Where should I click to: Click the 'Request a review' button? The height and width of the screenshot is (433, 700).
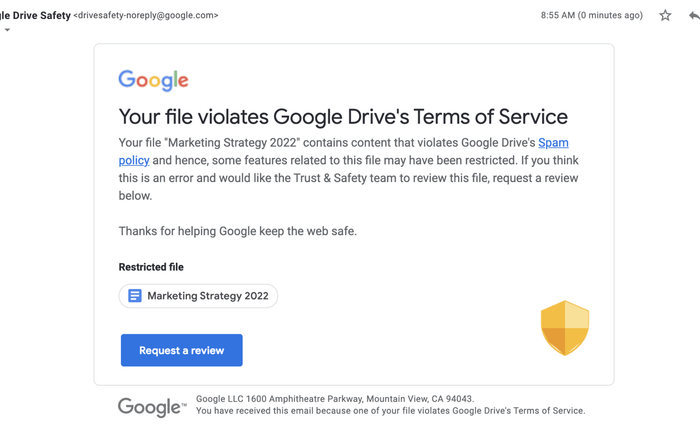coord(182,350)
